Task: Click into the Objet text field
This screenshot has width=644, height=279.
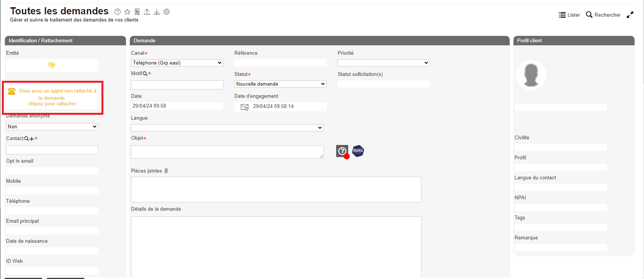Action: tap(227, 152)
